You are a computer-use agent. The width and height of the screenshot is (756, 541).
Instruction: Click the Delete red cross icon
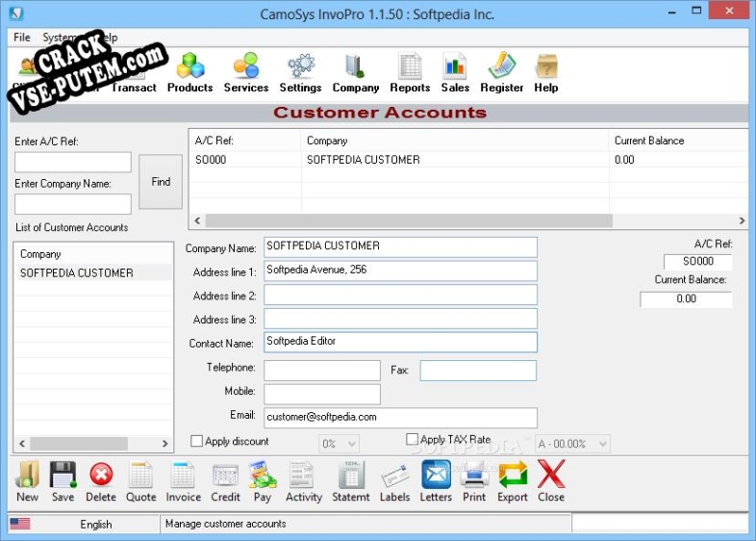(101, 481)
